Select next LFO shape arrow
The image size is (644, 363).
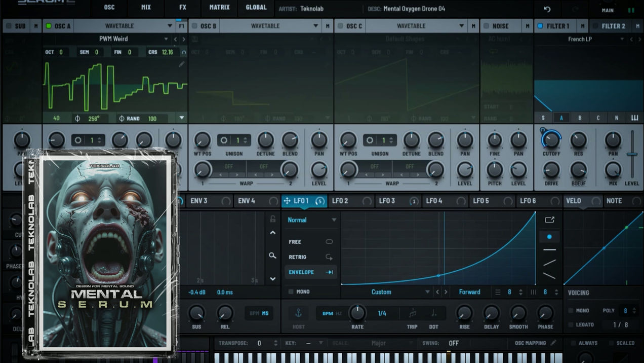coord(446,292)
